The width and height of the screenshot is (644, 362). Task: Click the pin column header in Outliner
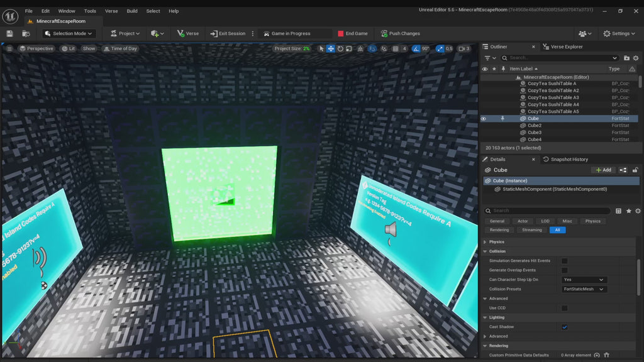pyautogui.click(x=503, y=69)
